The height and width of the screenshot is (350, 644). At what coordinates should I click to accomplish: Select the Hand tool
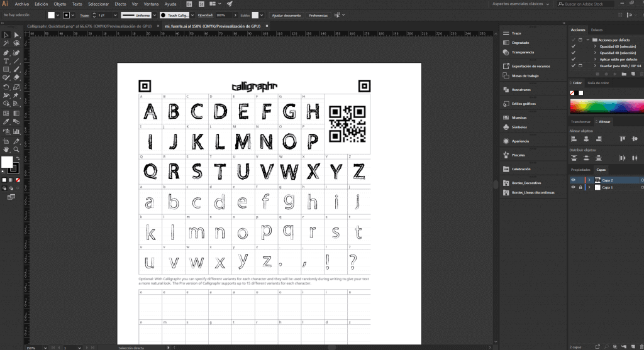coord(6,150)
